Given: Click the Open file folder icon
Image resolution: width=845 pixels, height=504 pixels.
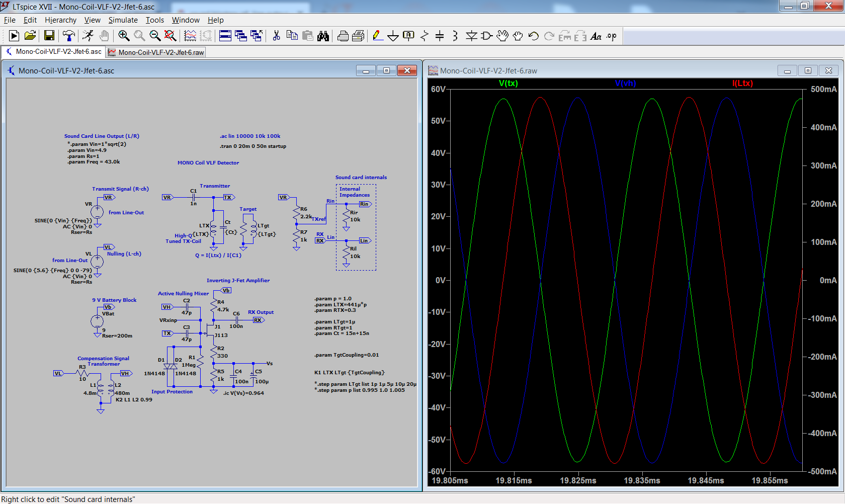Looking at the screenshot, I should click(x=30, y=36).
